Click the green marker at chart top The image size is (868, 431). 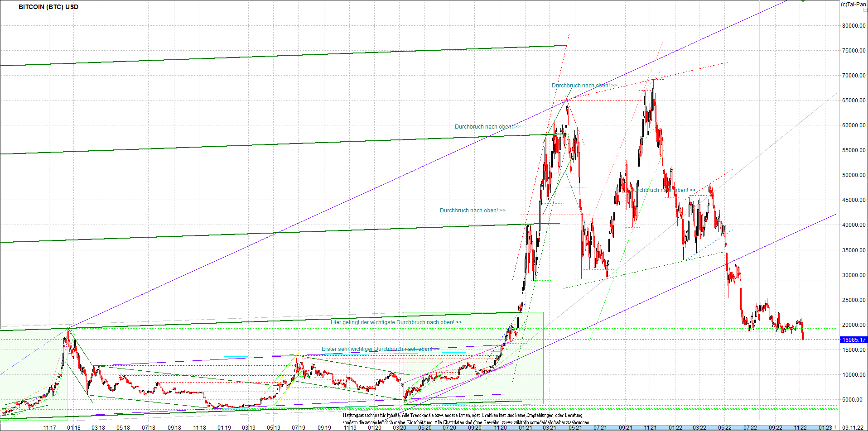[x=803, y=1]
